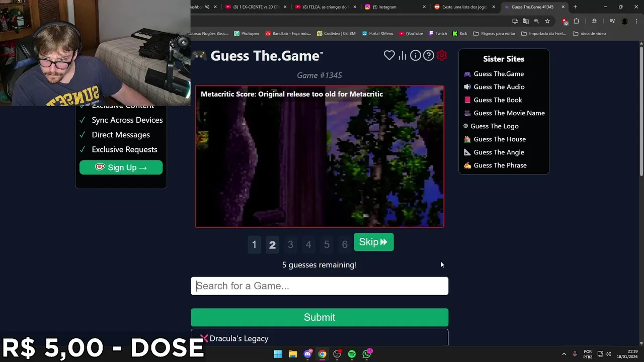Switch to the 1 EX-CRENTE vs 20 YouTube tab
This screenshot has width=644, height=362.
pos(257,7)
